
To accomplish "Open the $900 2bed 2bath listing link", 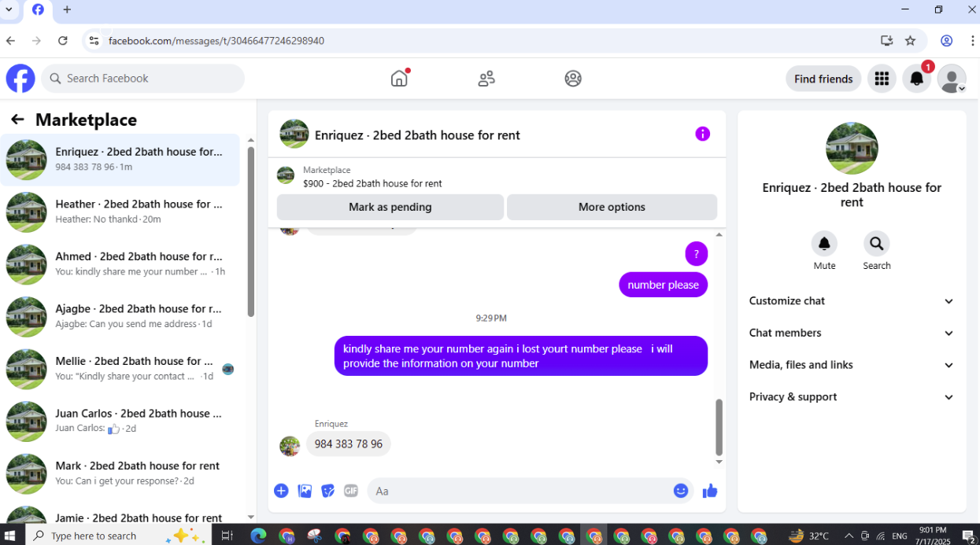I will [372, 183].
